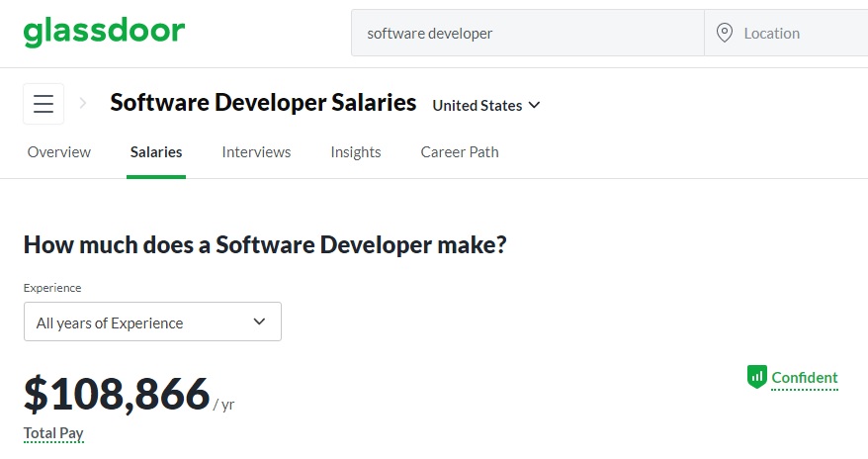Open the Insights tab
This screenshot has width=868, height=459.
tap(356, 152)
